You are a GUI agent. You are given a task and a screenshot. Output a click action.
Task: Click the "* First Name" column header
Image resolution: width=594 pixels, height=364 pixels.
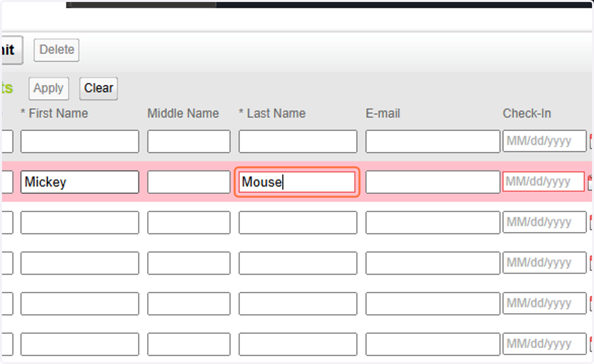tap(54, 114)
